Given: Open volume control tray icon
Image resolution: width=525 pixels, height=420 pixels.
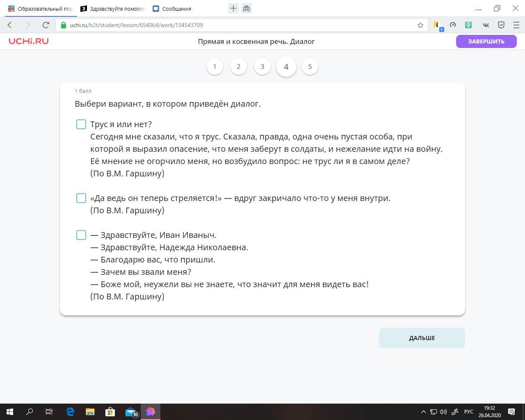Looking at the screenshot, I should pyautogui.click(x=443, y=412).
